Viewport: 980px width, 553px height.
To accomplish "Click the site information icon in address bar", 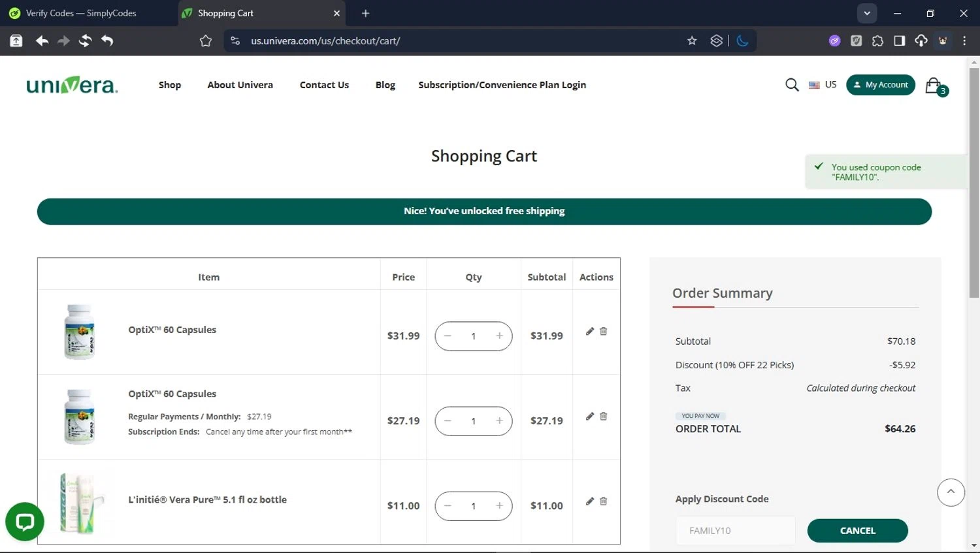I will pyautogui.click(x=235, y=40).
